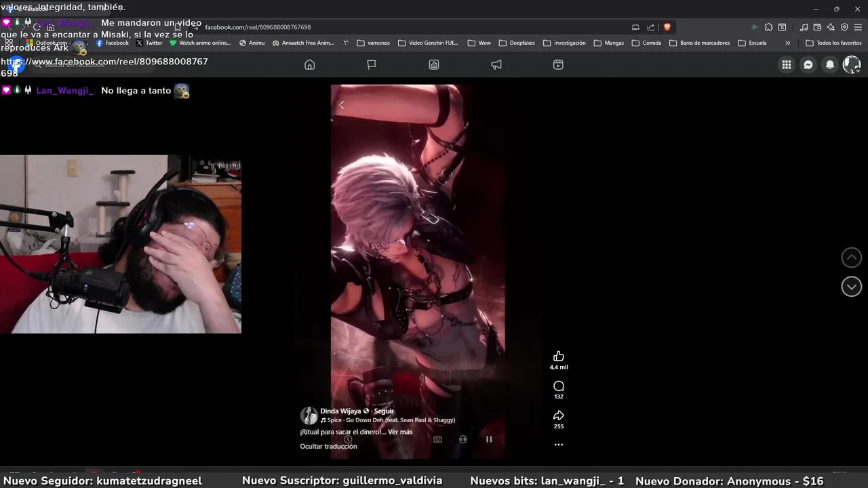Open the notifications bell icon
Screen dimensions: 868x488
click(830, 64)
